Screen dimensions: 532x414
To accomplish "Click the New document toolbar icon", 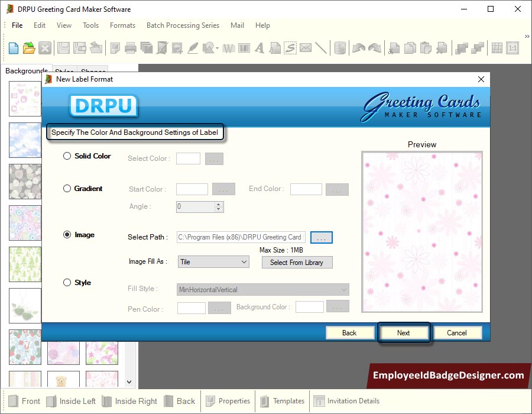I will click(x=14, y=48).
